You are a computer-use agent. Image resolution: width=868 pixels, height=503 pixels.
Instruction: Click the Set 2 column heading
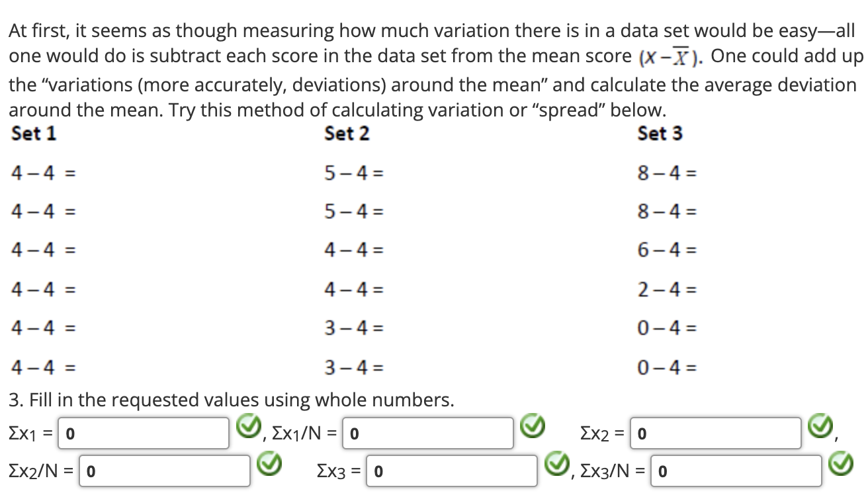point(347,134)
